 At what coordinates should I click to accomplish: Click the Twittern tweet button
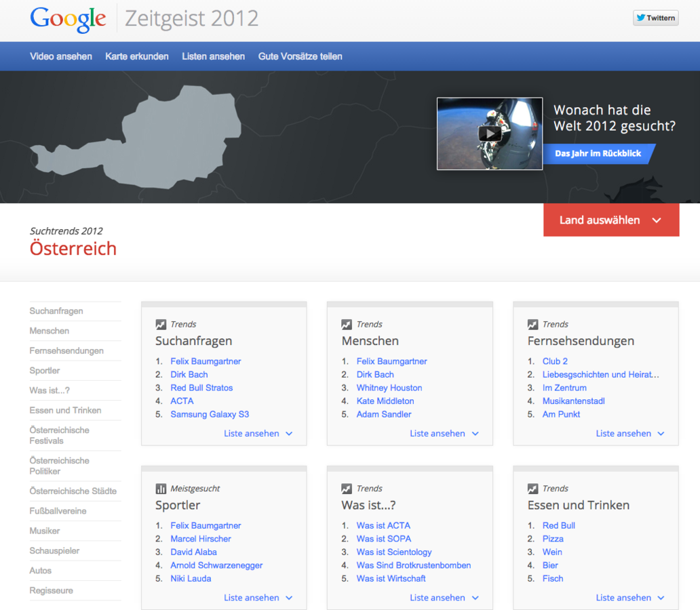click(x=655, y=18)
